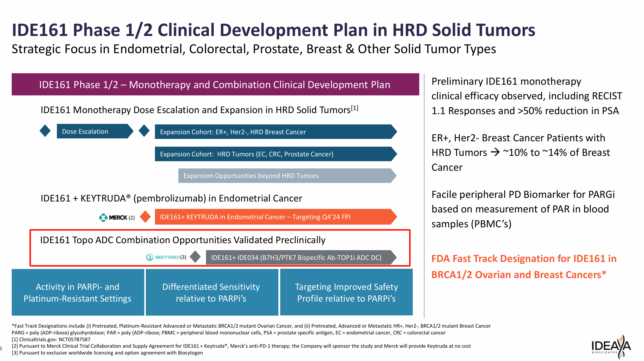Click the 'IDE161 Topo ADC Combination Opportunities' heading
Image resolution: width=644 pixels, height=361 pixels.
point(183,240)
